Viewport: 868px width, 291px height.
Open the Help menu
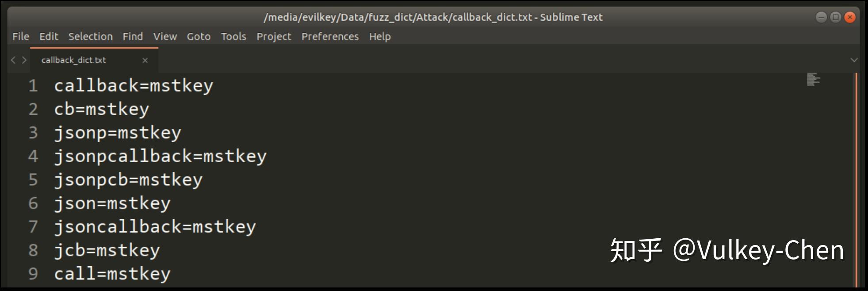click(x=380, y=36)
